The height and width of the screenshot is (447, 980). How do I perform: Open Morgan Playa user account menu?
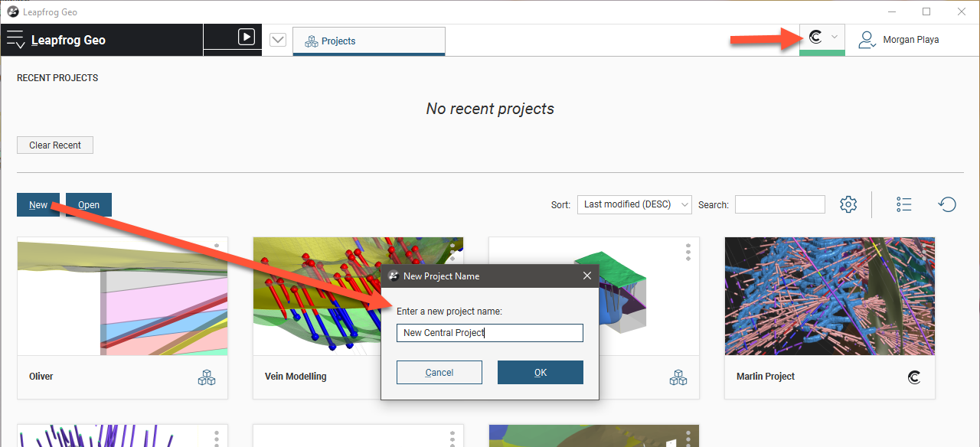coord(898,40)
